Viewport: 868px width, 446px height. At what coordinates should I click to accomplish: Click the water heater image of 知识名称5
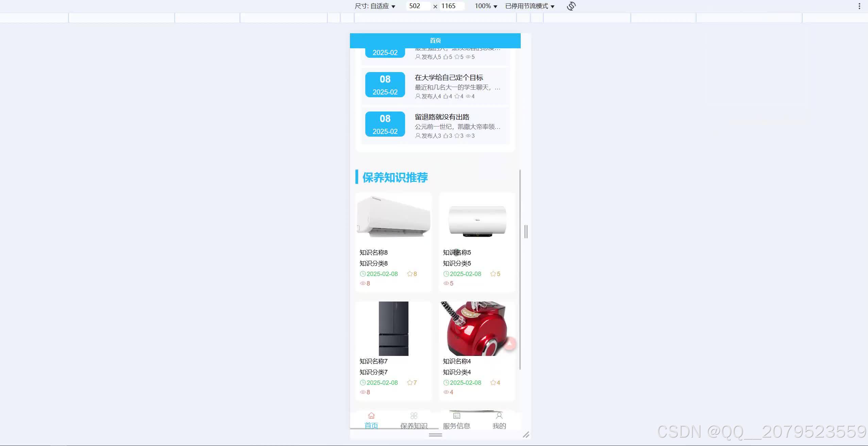pyautogui.click(x=477, y=220)
